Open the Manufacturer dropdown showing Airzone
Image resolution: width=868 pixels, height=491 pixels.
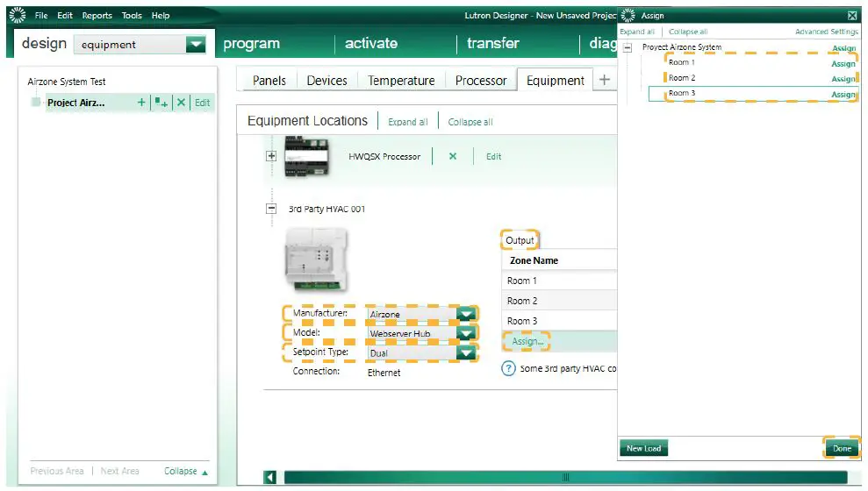pyautogui.click(x=466, y=314)
